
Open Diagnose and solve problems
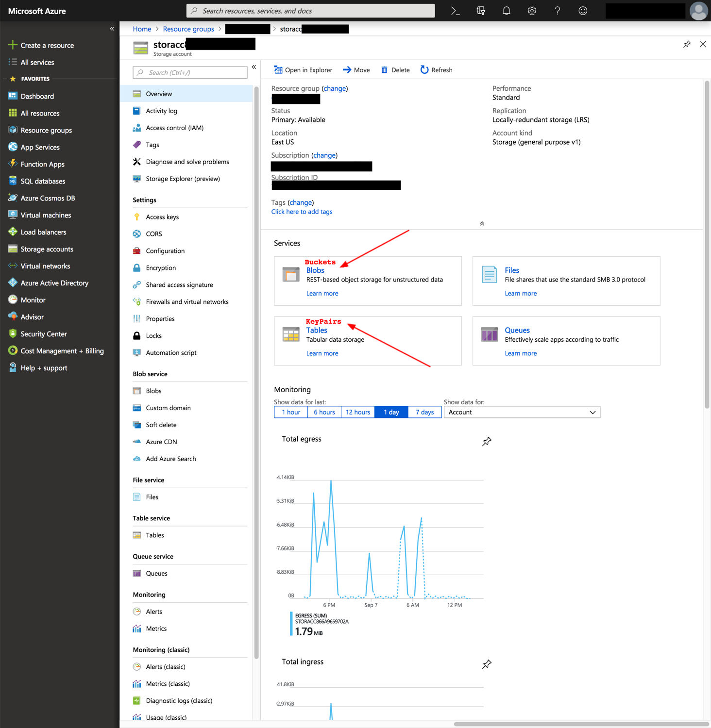(187, 162)
